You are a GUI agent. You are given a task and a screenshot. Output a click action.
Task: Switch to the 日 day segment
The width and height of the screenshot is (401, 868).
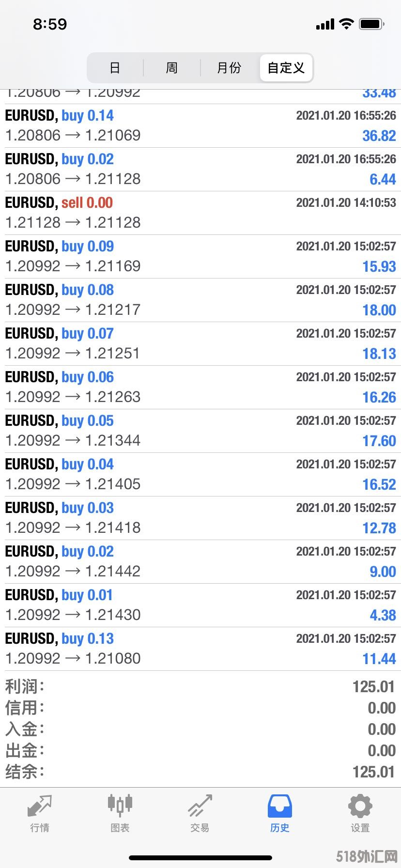(115, 68)
